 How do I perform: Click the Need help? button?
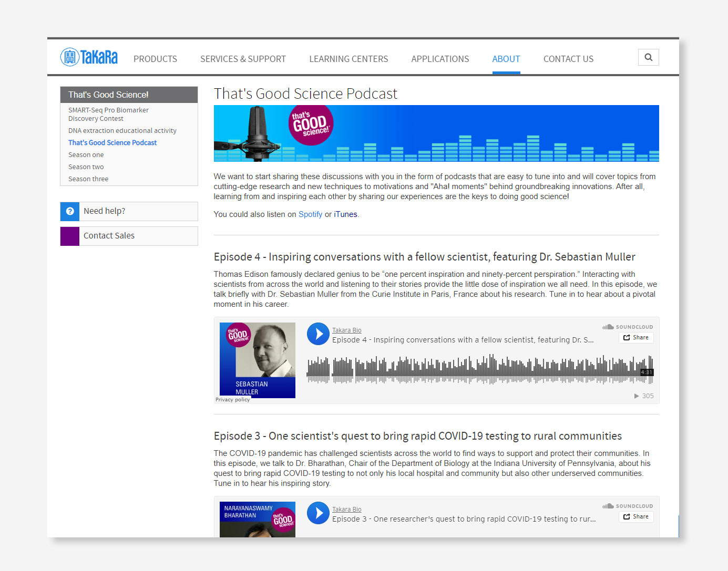click(129, 211)
